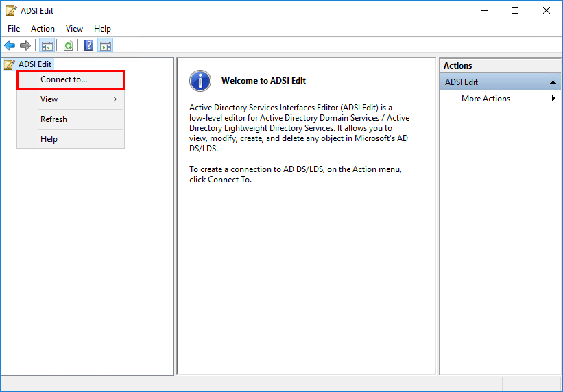The height and width of the screenshot is (392, 563).
Task: Choose Refresh in context menu
Action: 71,119
